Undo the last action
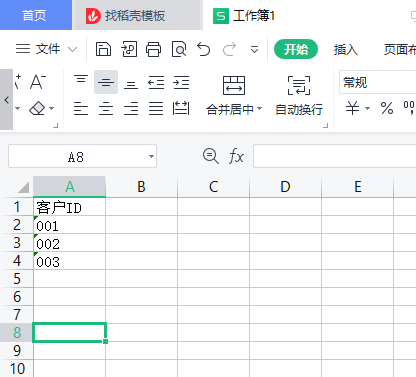The height and width of the screenshot is (377, 416). [x=203, y=49]
